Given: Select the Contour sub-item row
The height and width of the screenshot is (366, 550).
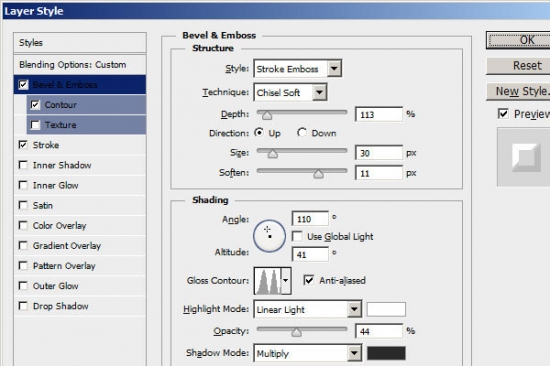Looking at the screenshot, I should (x=86, y=105).
